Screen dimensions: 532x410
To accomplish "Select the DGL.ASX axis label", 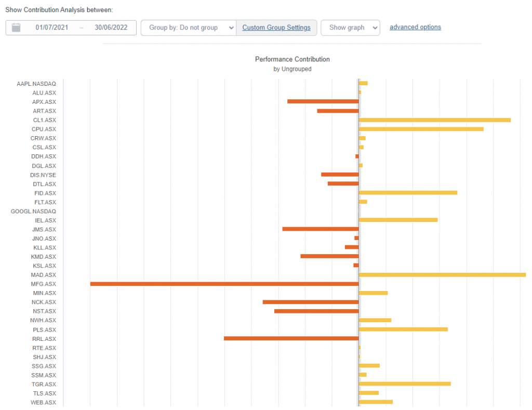I will click(x=44, y=166).
